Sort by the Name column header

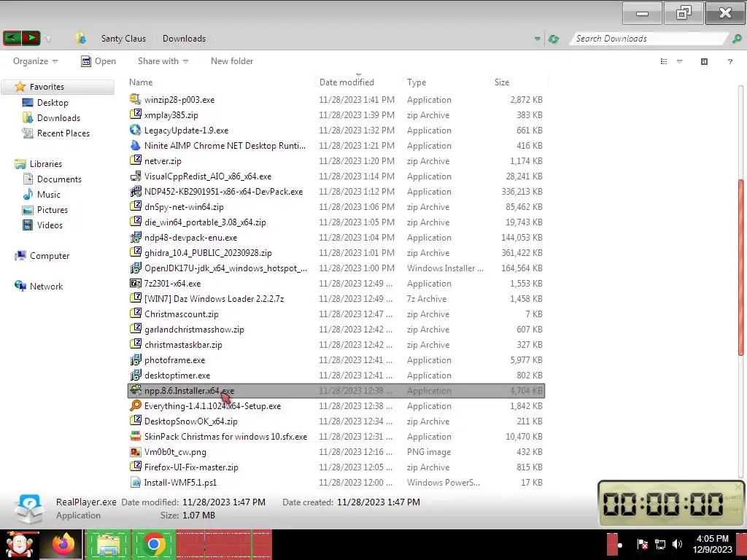click(141, 82)
